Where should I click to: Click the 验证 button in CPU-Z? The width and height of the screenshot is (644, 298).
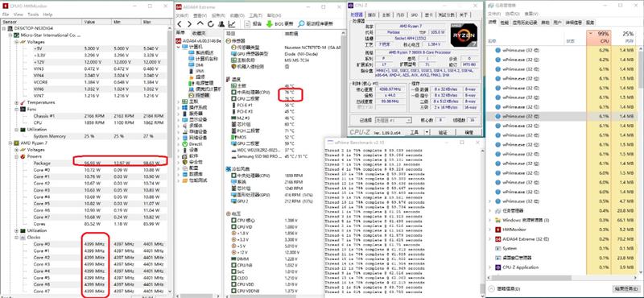pos(442,132)
